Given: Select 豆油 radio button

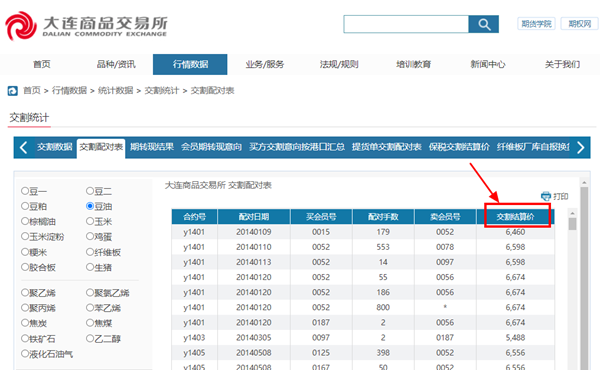Looking at the screenshot, I should coord(90,206).
